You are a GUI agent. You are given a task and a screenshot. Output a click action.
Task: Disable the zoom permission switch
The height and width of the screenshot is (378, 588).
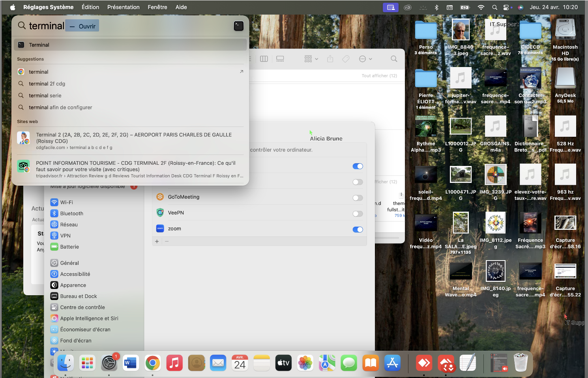358,229
